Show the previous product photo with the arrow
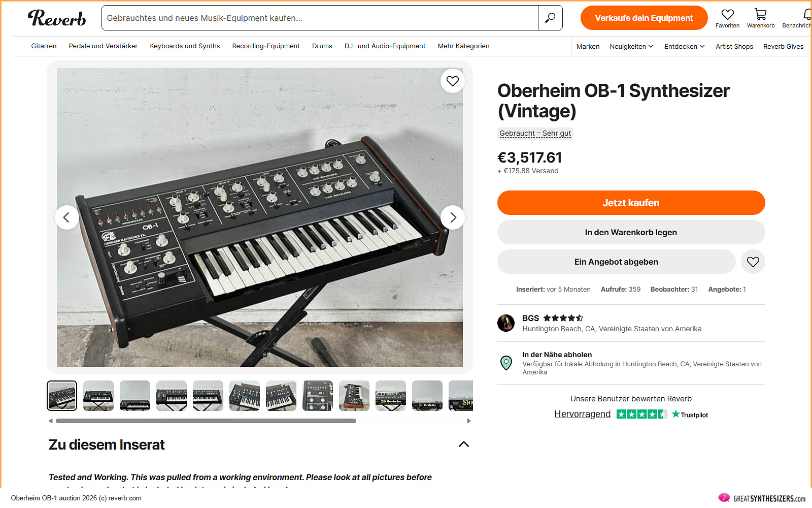 67,217
